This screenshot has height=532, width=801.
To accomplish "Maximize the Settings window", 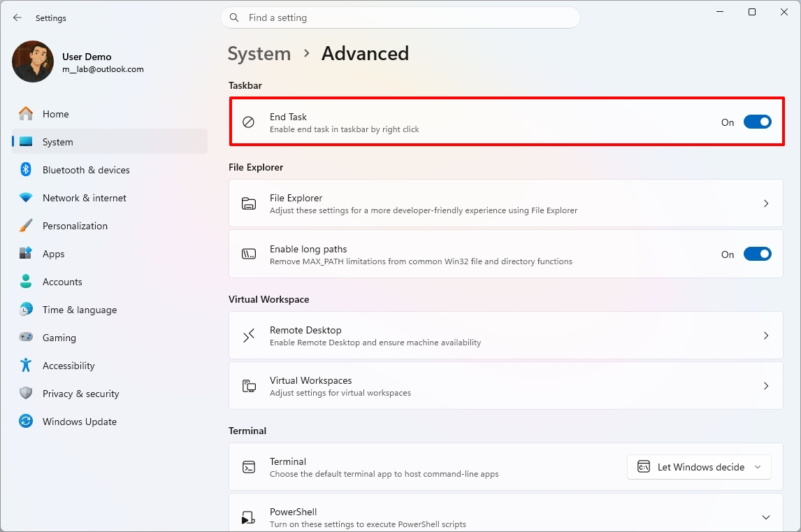I will 752,12.
